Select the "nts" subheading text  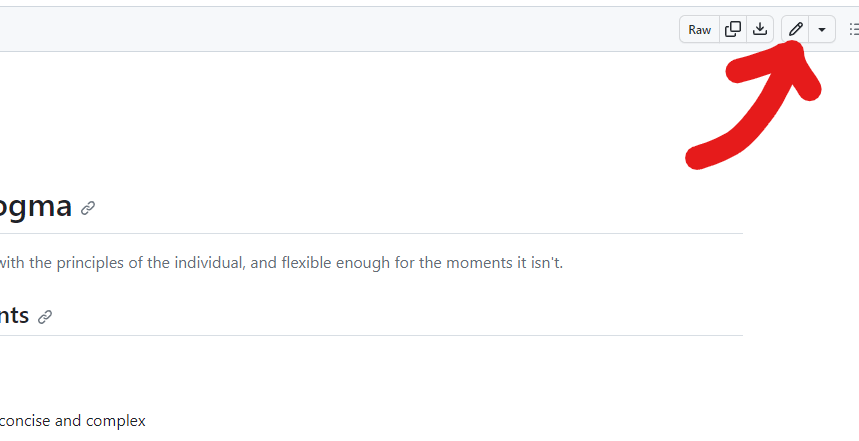pos(14,316)
